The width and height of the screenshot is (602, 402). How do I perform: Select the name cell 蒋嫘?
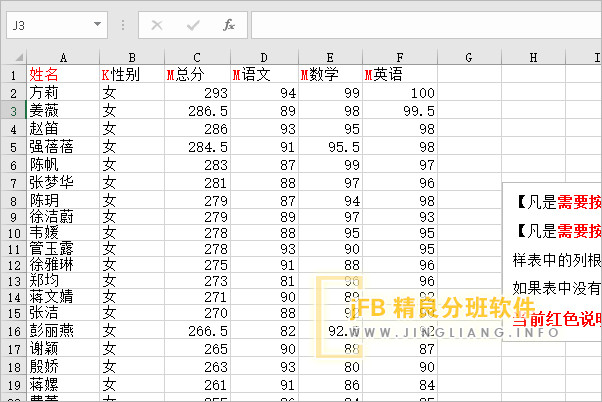(x=63, y=385)
